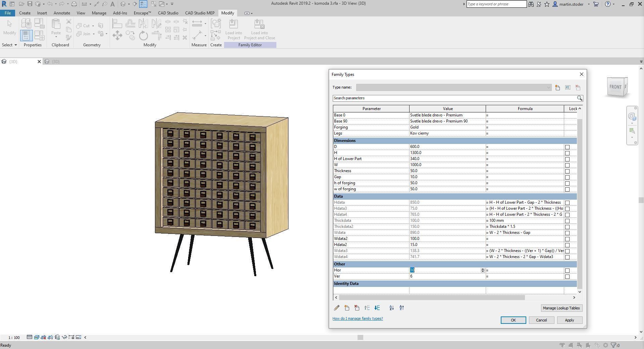Select the New Parameter pencil icon
Screen dimensions: 644x349
click(337, 308)
